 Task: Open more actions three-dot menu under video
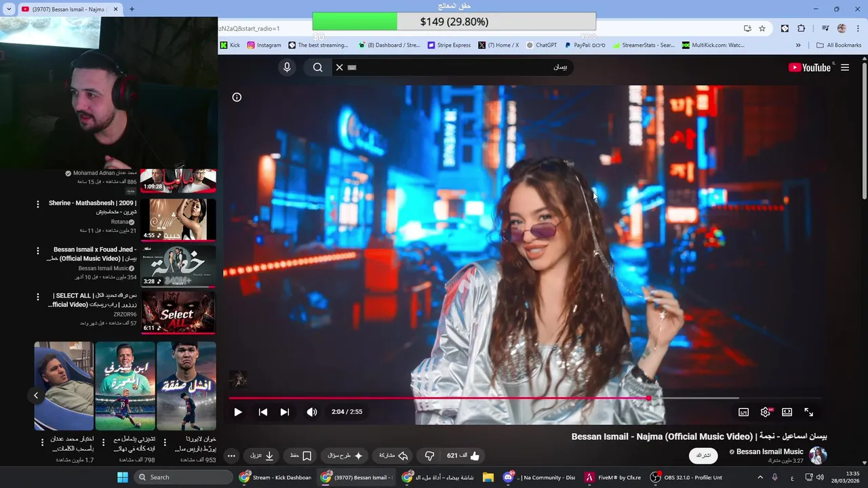pos(231,455)
